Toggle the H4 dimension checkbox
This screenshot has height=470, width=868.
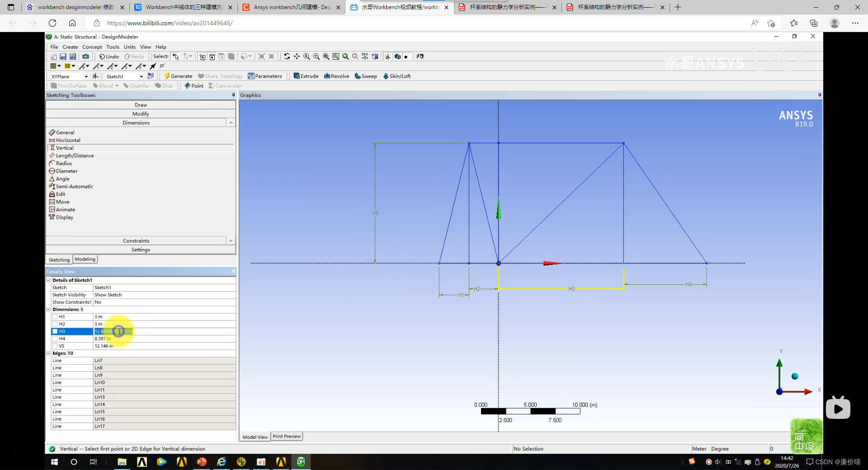tap(55, 338)
